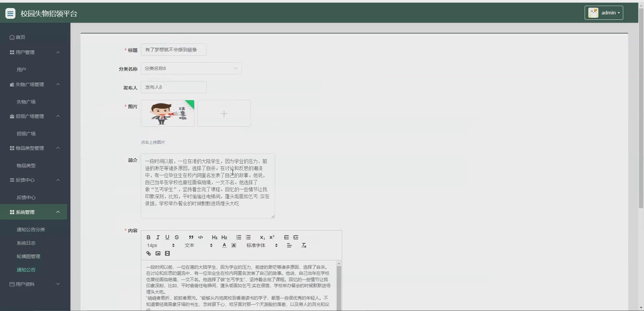Click into the 简介 summary textarea

tap(208, 186)
